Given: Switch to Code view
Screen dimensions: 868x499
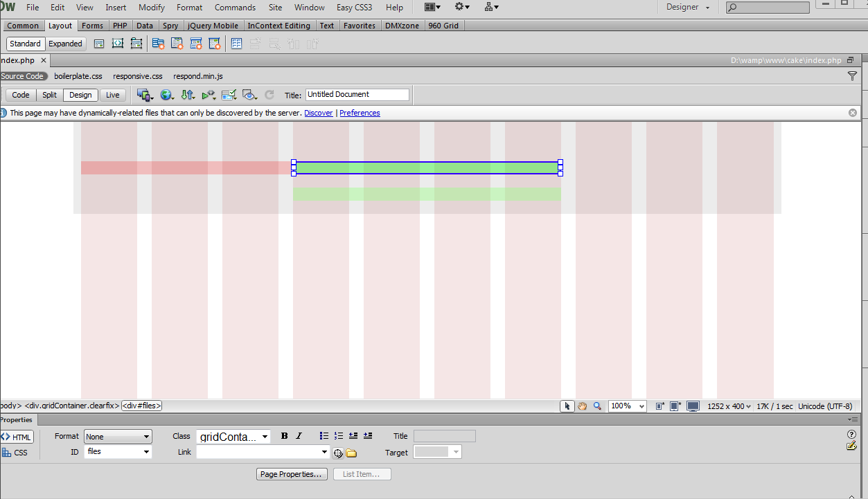Looking at the screenshot, I should (x=21, y=95).
